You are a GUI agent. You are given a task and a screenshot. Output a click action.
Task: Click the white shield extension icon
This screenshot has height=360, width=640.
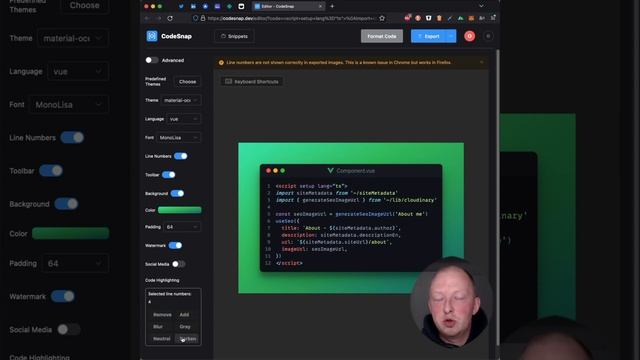[x=429, y=18]
